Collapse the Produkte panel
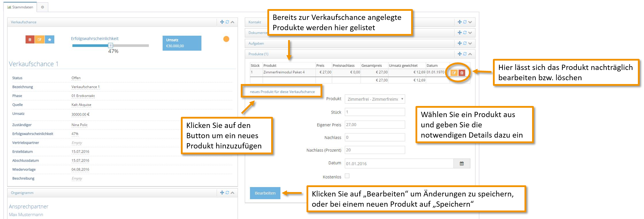 pyautogui.click(x=470, y=54)
